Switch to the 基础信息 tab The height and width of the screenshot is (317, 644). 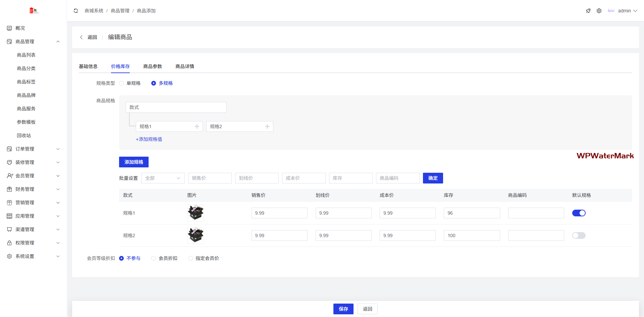tap(88, 66)
